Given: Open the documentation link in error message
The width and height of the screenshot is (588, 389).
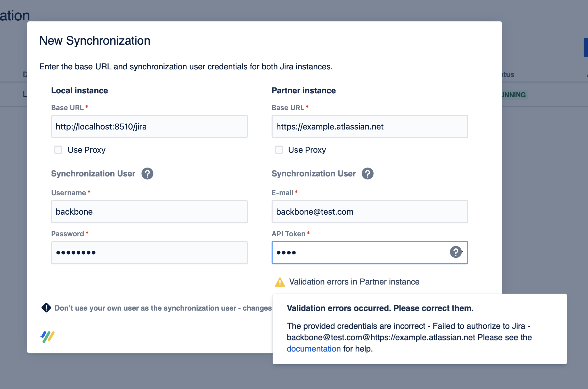Looking at the screenshot, I should tap(314, 349).
